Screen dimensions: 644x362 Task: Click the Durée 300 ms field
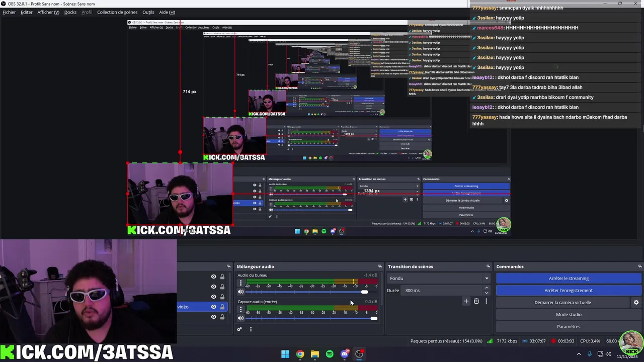(442, 290)
